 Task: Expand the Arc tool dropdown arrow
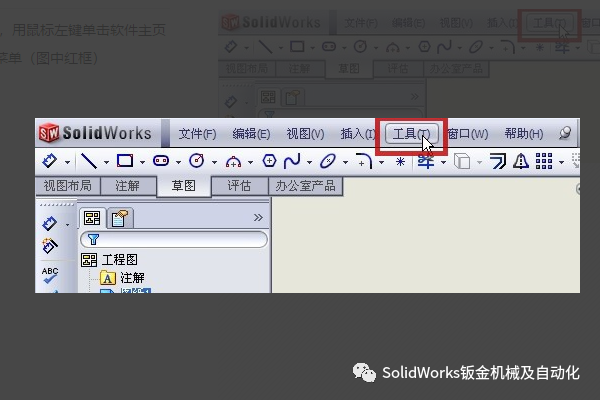[x=250, y=162]
